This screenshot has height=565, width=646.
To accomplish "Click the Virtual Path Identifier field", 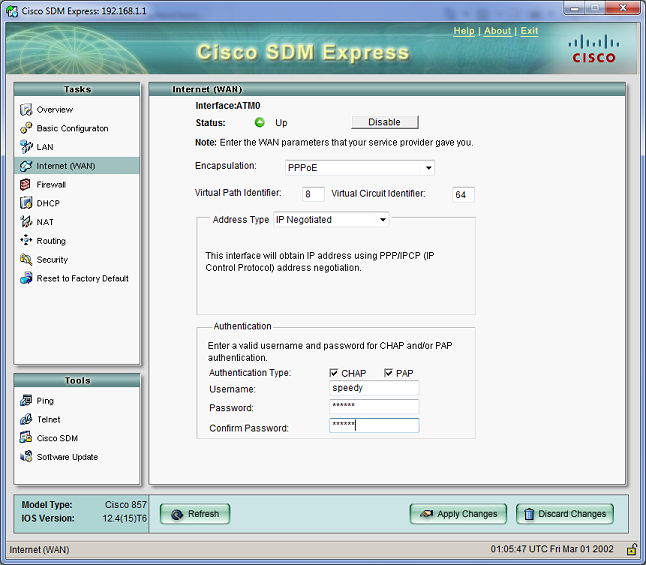I will point(313,194).
